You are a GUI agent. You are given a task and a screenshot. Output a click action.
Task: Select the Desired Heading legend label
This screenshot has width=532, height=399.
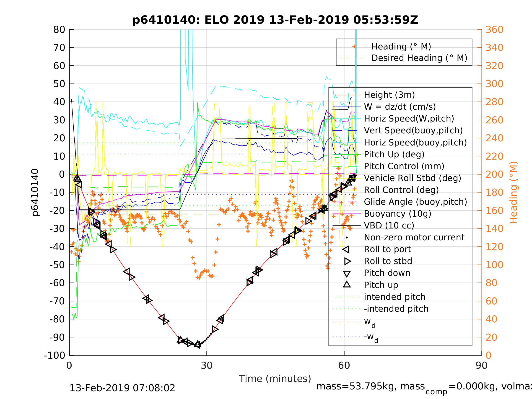tap(419, 58)
